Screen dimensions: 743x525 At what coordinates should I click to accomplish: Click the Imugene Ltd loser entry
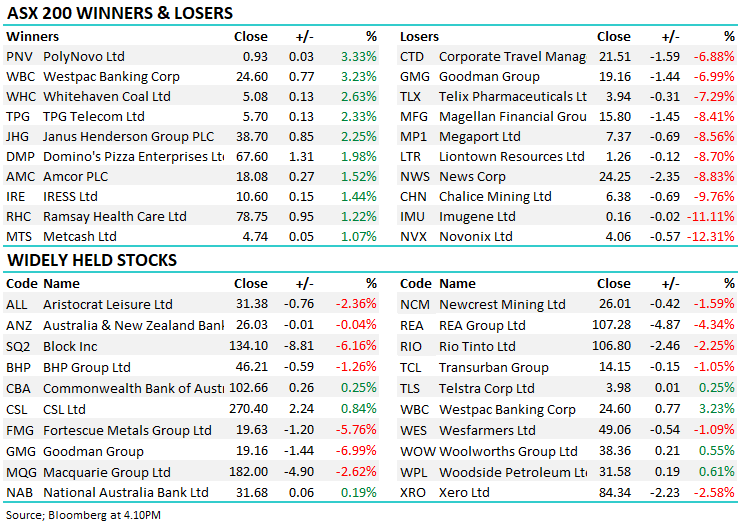tap(477, 217)
